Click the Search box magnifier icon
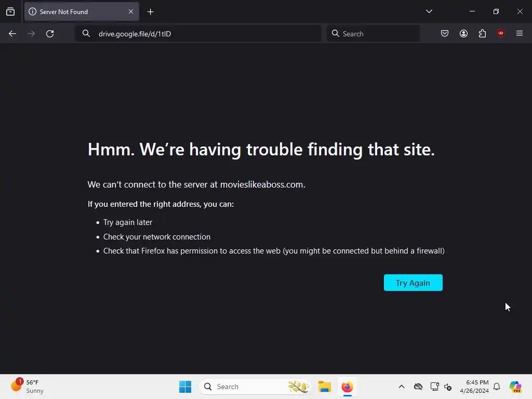The width and height of the screenshot is (532, 399). click(335, 33)
